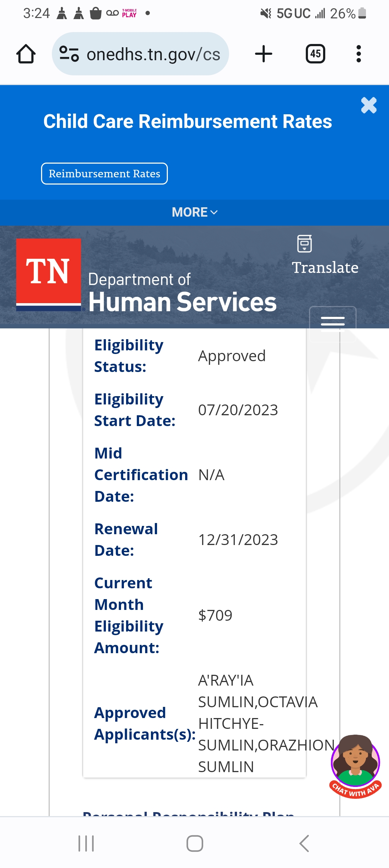
Task: Open the tab switcher showing 45 tabs
Action: tap(316, 54)
